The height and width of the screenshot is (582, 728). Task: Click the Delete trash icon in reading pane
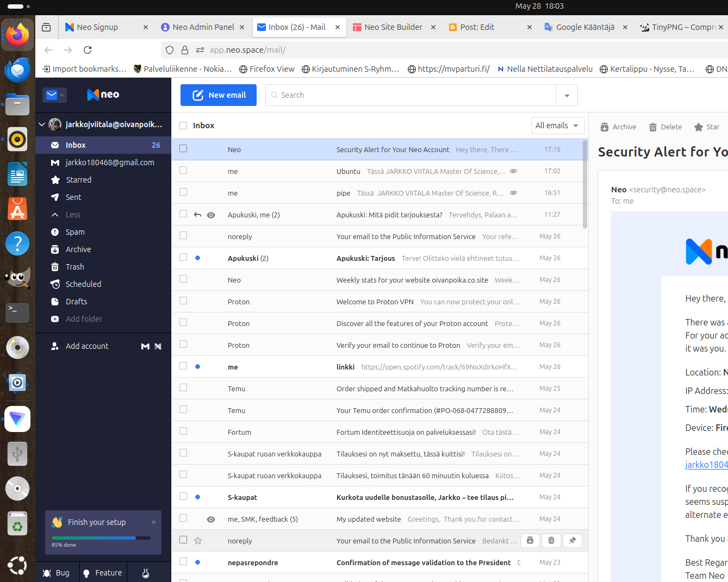653,127
